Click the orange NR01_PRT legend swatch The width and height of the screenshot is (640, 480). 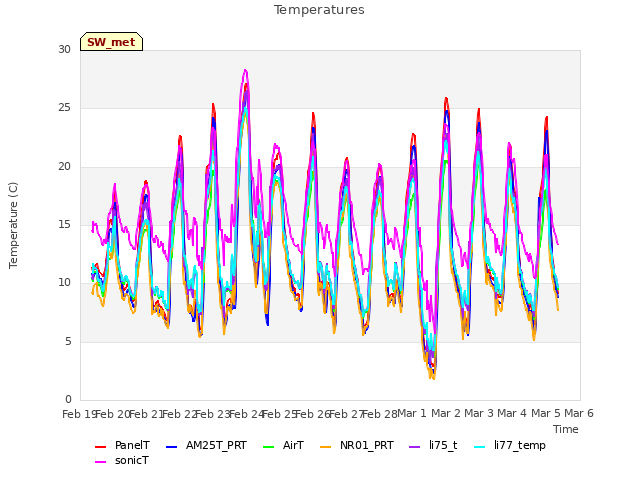[325, 447]
